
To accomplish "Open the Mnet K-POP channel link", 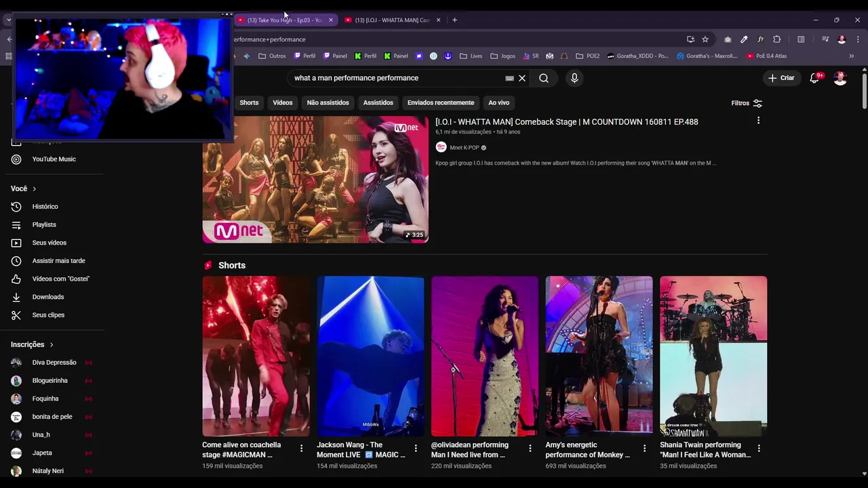I will point(465,148).
